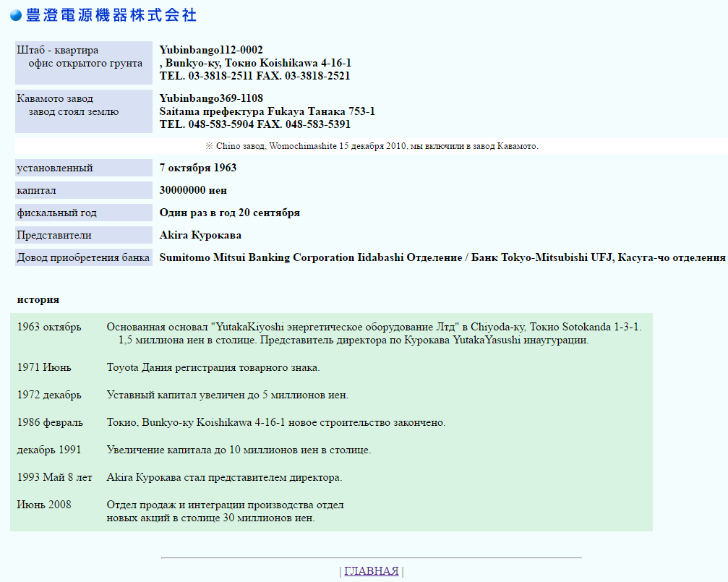Click the 'Кавамото завод' label cell
The height and width of the screenshot is (582, 728).
coord(84,111)
